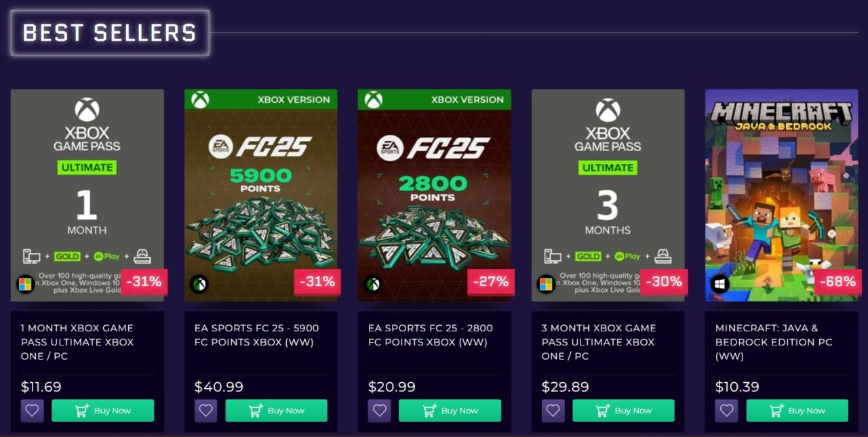
Task: Toggle the wishlist heart for 1 Month Xbox Game Pass
Action: (x=32, y=410)
